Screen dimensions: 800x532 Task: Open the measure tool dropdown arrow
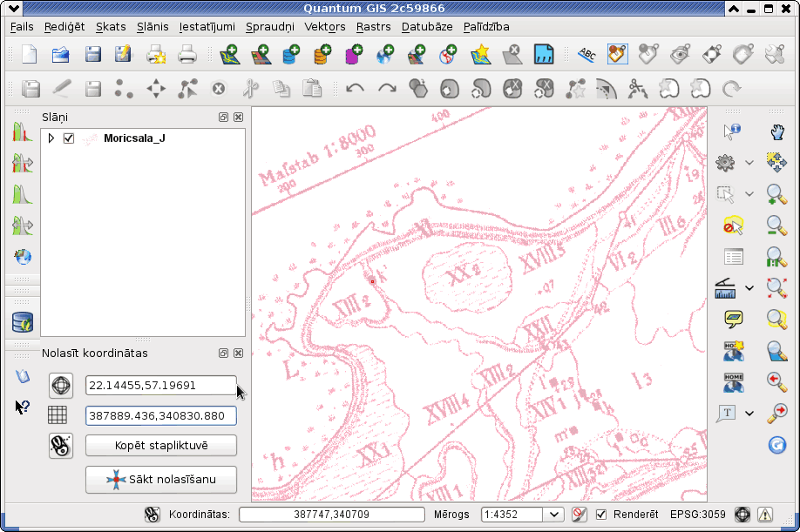coord(749,288)
